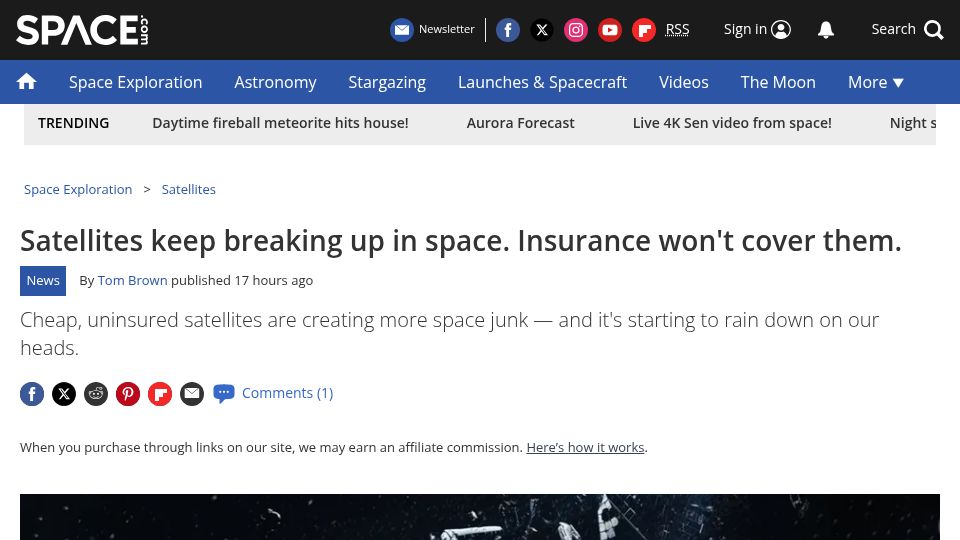Screen dimensions: 960x540
Task: Open author Tom Brown's profile
Action: tap(132, 280)
